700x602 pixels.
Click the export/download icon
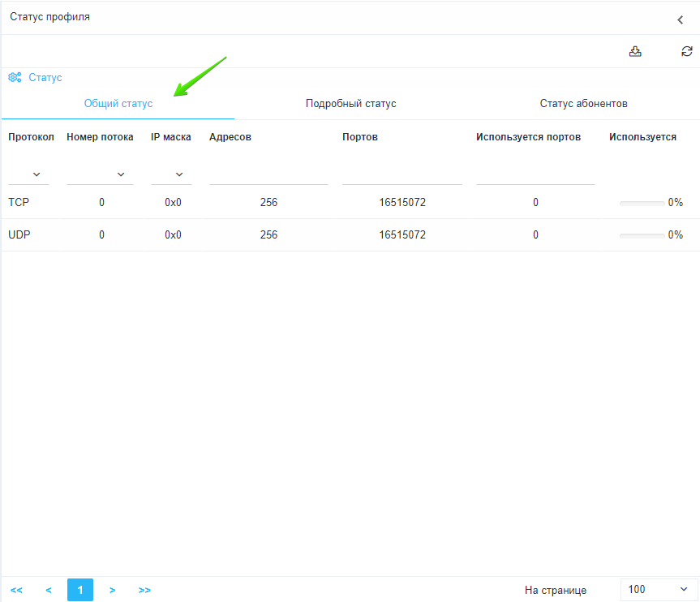point(635,51)
